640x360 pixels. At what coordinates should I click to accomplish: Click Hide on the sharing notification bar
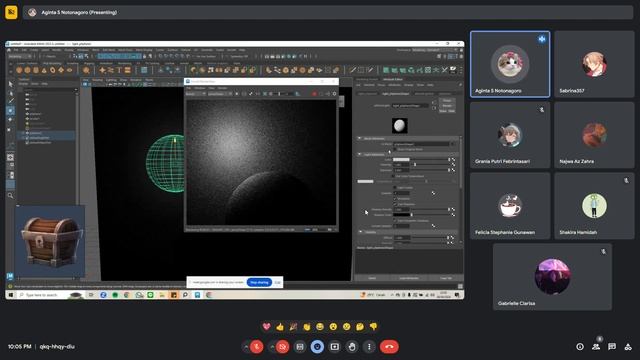pos(278,282)
